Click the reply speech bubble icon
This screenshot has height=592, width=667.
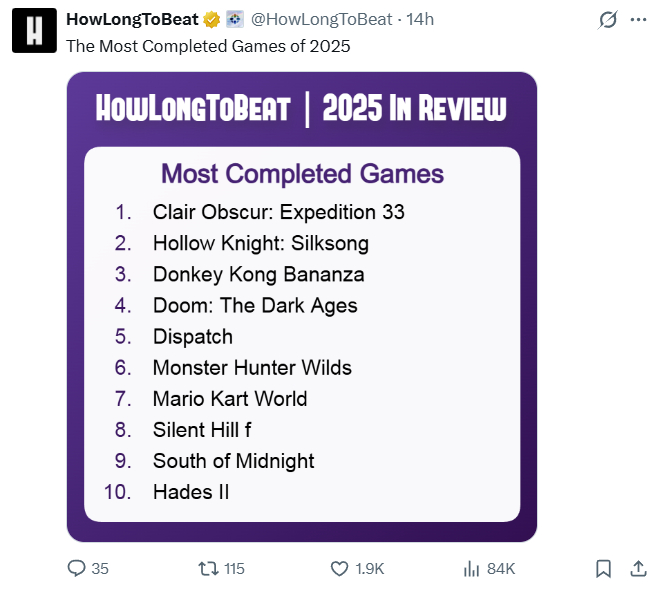click(x=77, y=568)
